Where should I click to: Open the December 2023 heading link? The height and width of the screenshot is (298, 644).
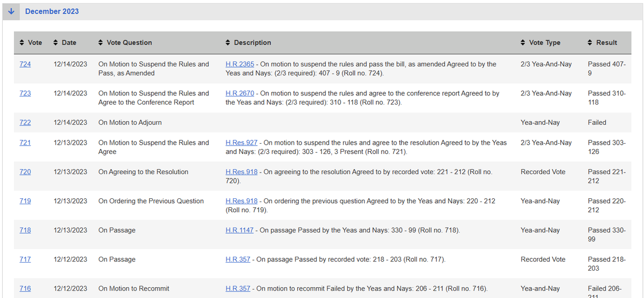52,11
